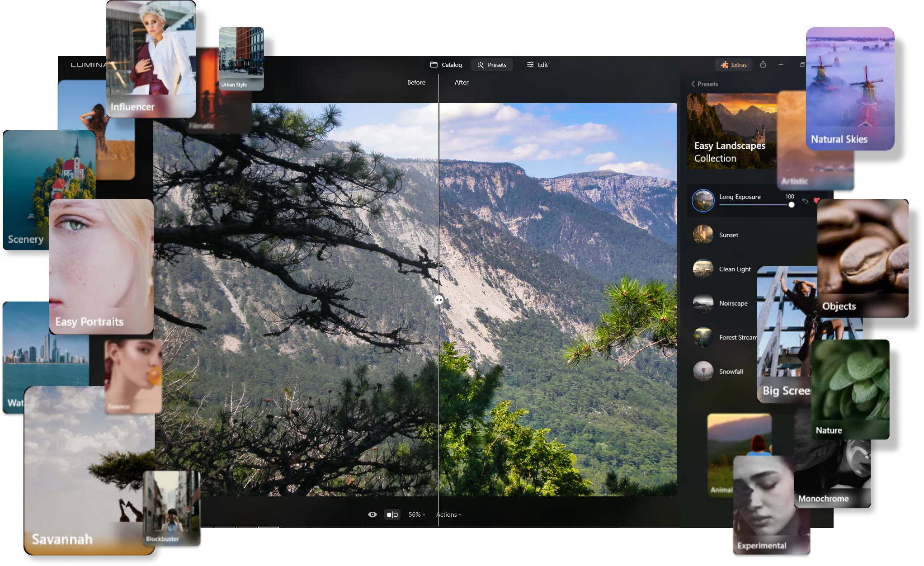
Task: Toggle favorite heart on Long Exposure
Action: tap(816, 201)
